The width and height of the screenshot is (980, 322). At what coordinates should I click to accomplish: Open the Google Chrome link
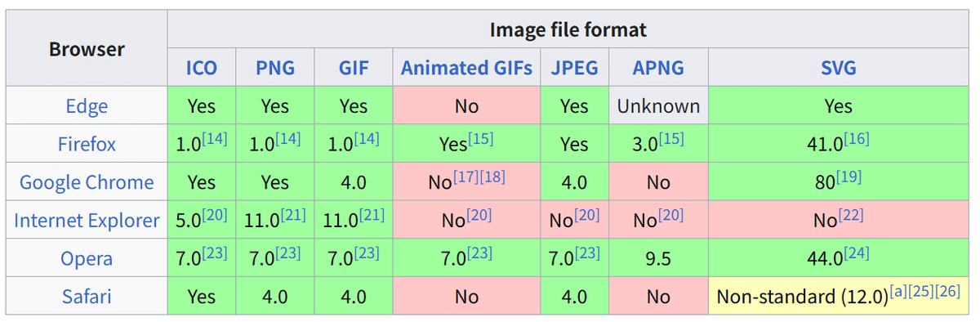(87, 182)
